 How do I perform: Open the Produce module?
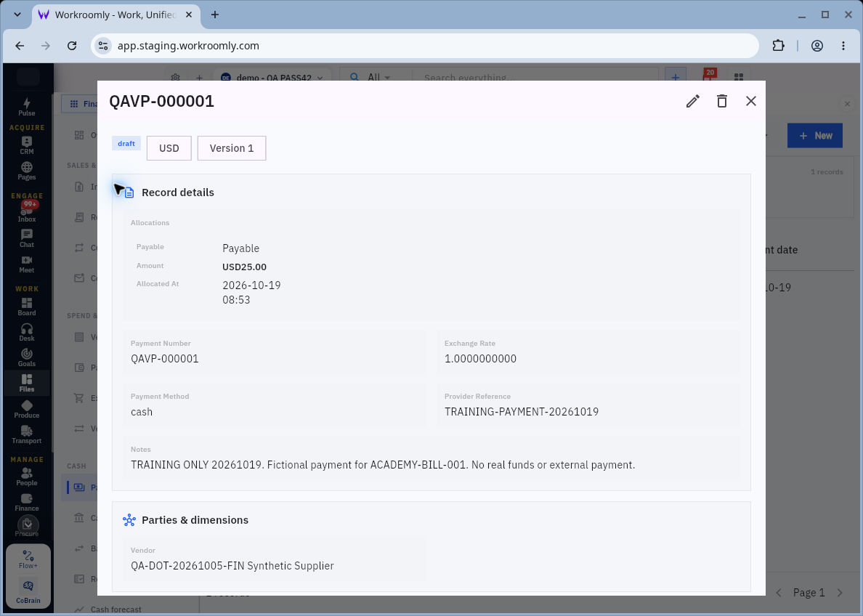26,409
